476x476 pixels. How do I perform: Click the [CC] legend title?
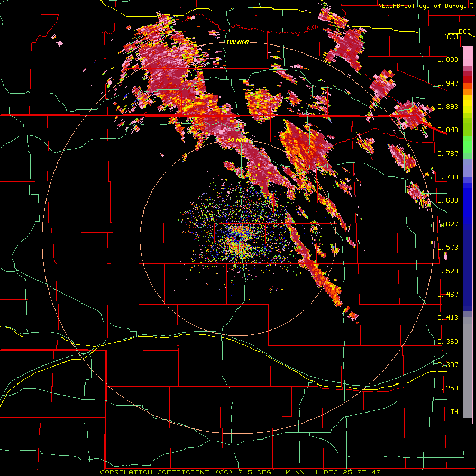point(451,36)
